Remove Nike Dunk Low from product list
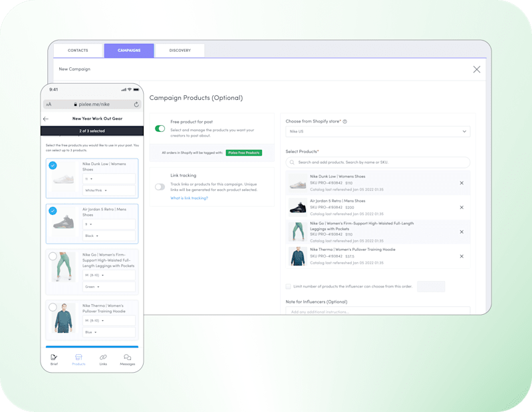Screen dimensions: 532x412 462,183
